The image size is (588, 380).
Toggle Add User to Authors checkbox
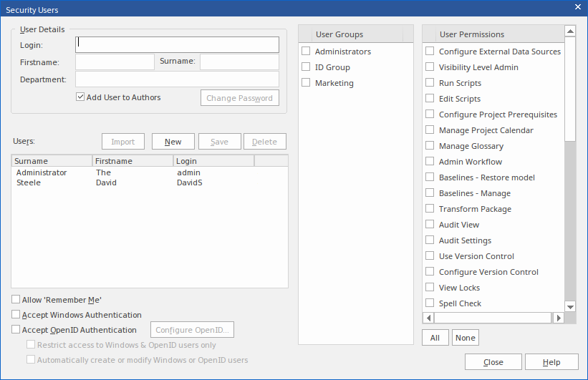point(80,97)
